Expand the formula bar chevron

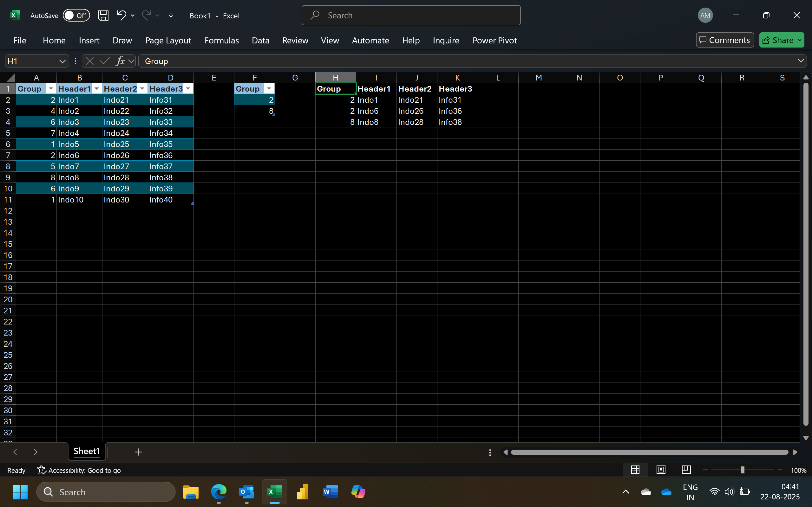(x=801, y=61)
